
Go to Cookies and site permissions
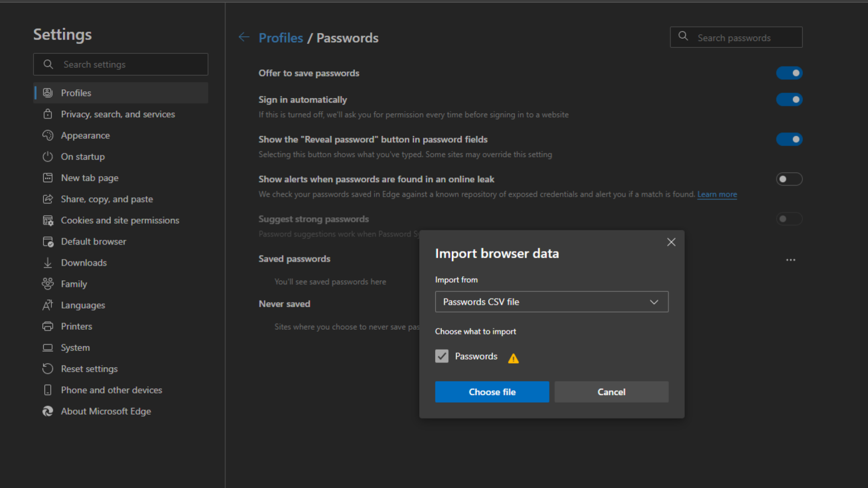(x=121, y=220)
